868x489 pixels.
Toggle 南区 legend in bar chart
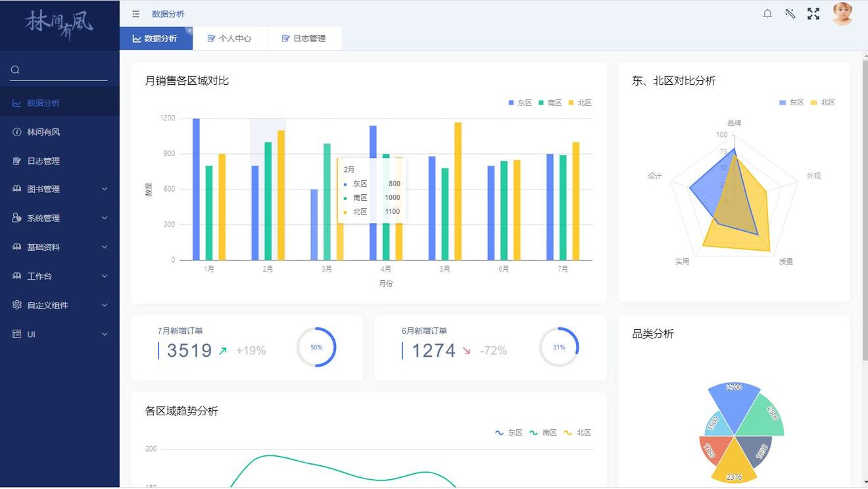pyautogui.click(x=550, y=103)
